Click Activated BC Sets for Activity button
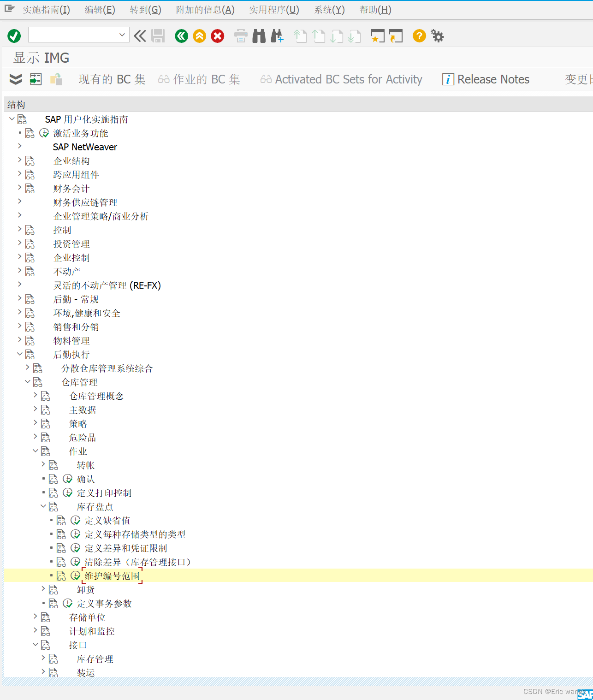 (x=341, y=79)
